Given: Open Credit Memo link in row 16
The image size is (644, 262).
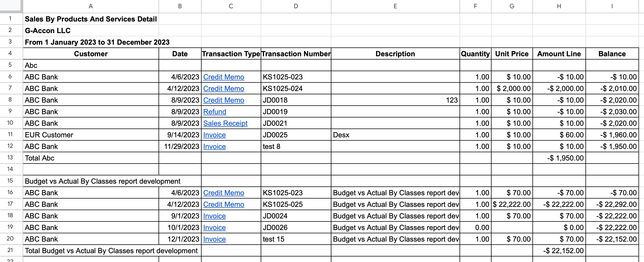Looking at the screenshot, I should (224, 193).
